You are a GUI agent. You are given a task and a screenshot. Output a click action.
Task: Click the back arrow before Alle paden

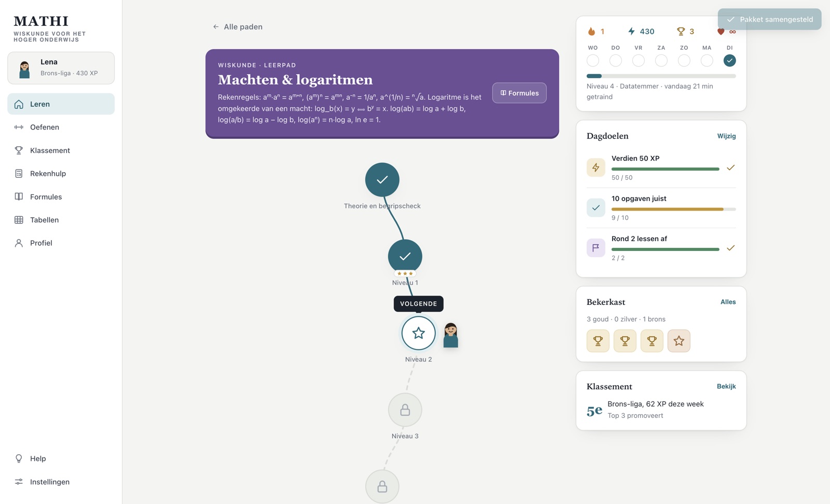click(x=216, y=26)
